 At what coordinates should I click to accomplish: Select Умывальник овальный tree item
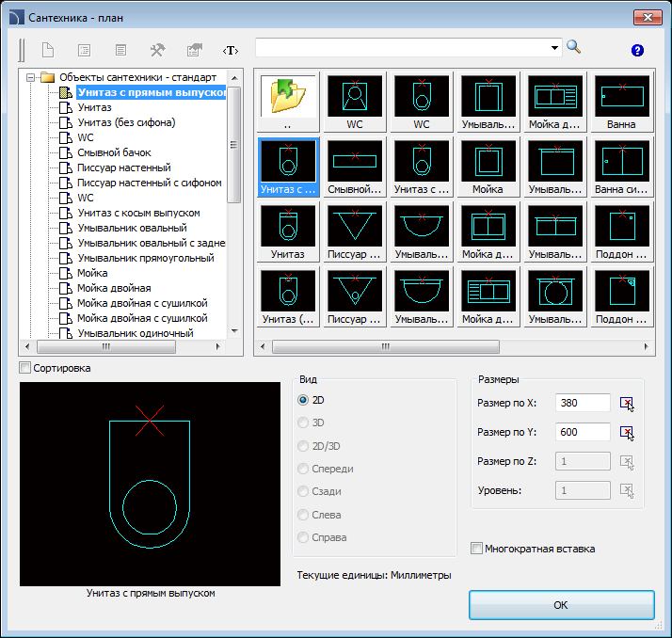[132, 228]
